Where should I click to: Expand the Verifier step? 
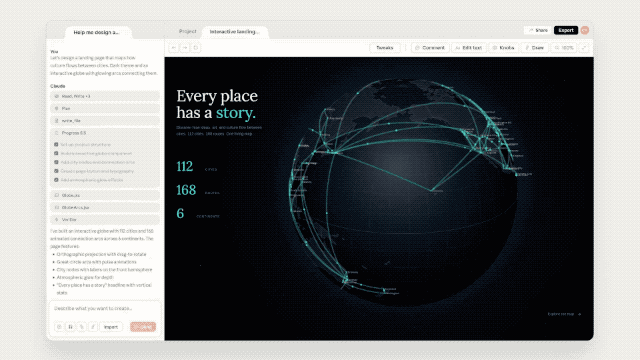click(105, 220)
